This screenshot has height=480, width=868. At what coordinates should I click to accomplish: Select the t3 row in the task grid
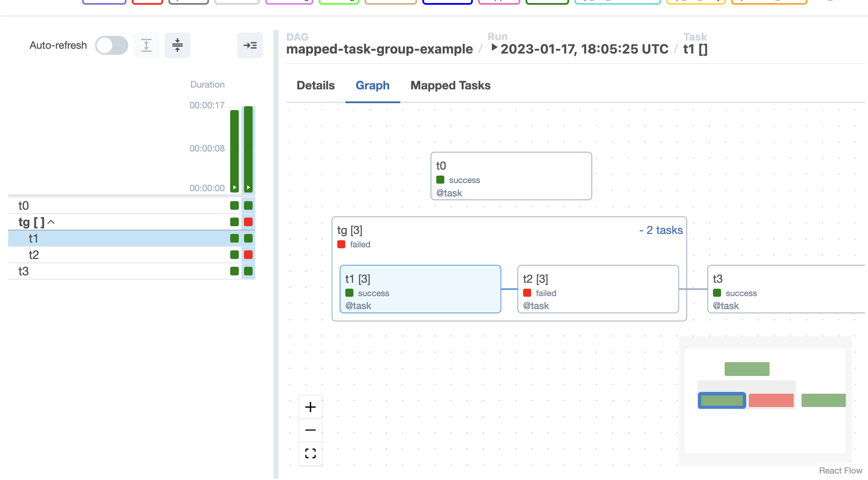24,272
